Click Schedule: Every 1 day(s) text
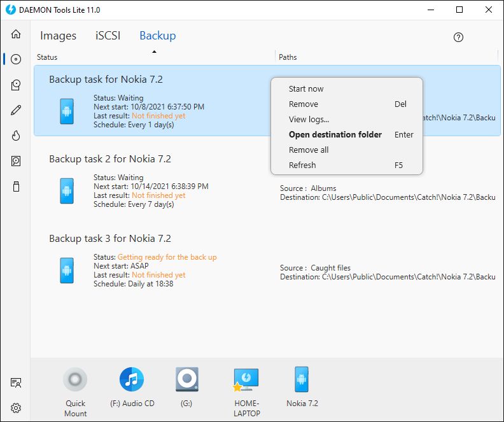The width and height of the screenshot is (504, 422). click(x=134, y=125)
